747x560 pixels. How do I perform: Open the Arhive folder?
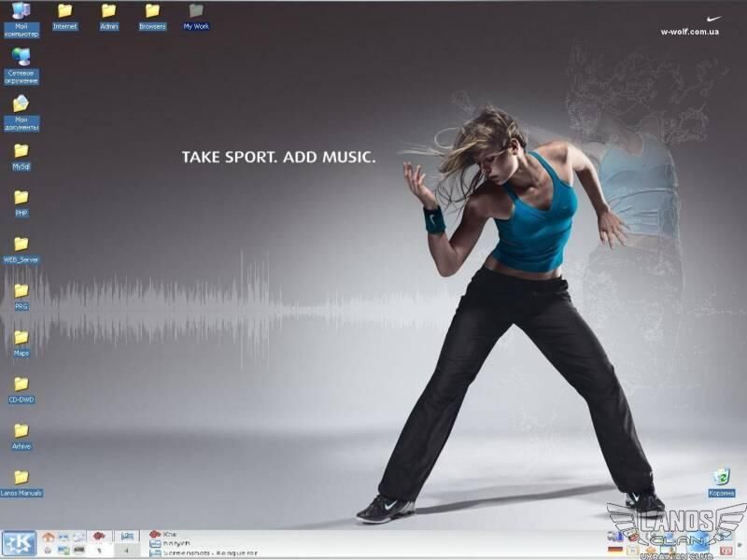(21, 431)
